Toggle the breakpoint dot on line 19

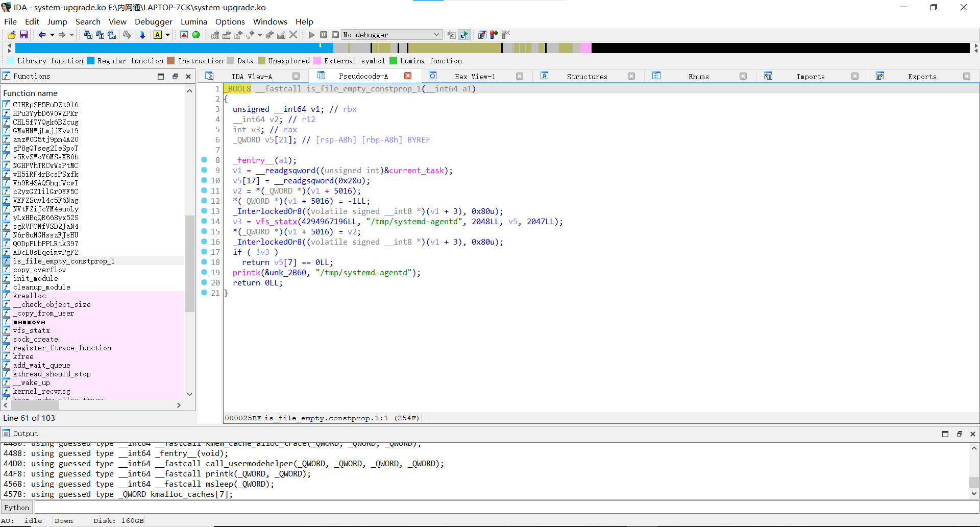[204, 272]
